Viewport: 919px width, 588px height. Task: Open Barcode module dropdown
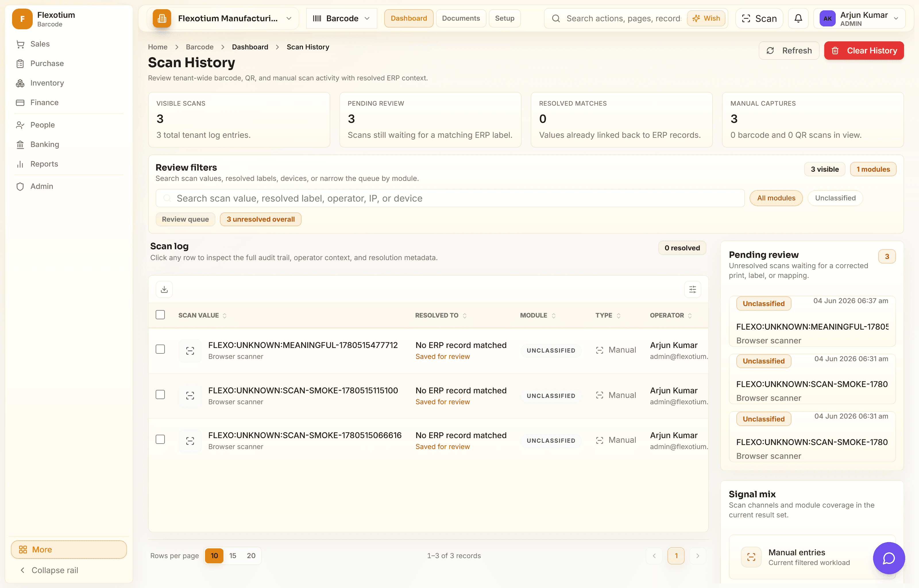pos(341,18)
